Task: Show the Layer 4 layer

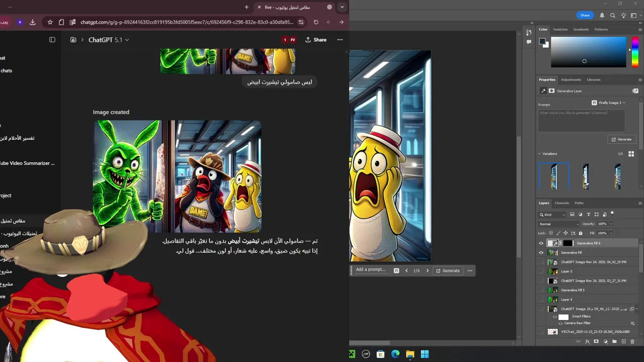Action: click(541, 300)
